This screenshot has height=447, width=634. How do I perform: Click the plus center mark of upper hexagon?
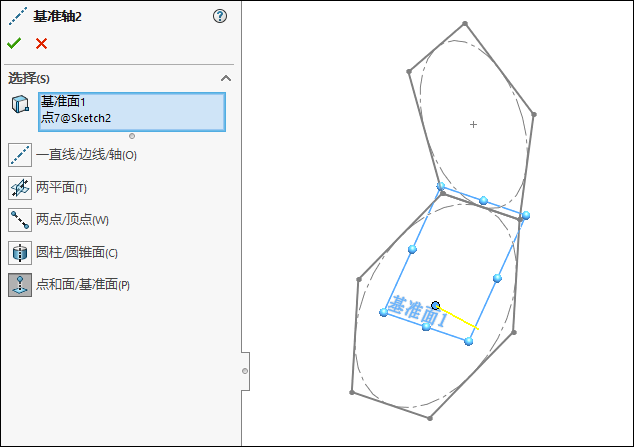point(473,124)
